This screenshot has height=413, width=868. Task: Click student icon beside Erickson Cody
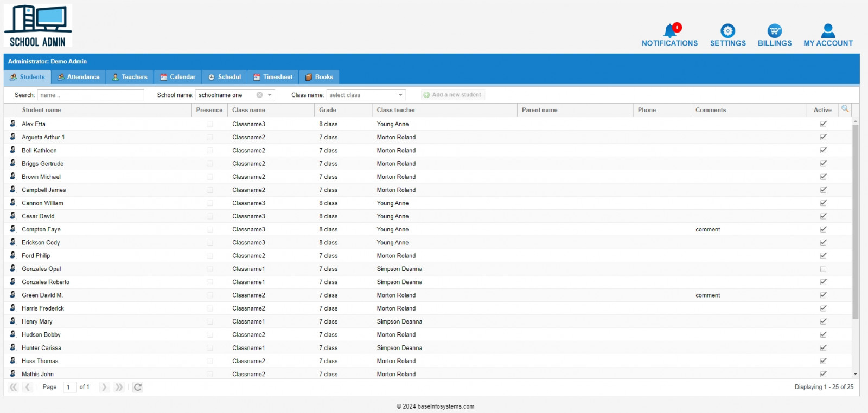pos(12,242)
